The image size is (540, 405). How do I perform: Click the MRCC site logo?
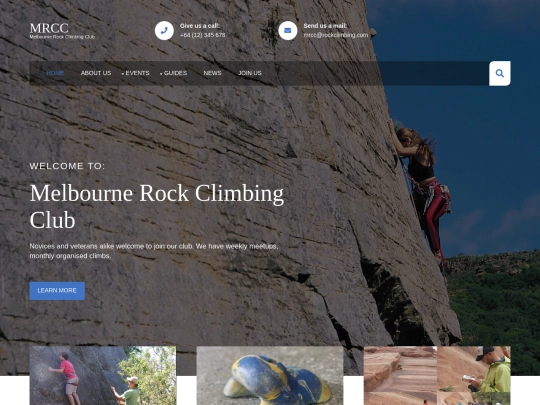click(x=49, y=28)
